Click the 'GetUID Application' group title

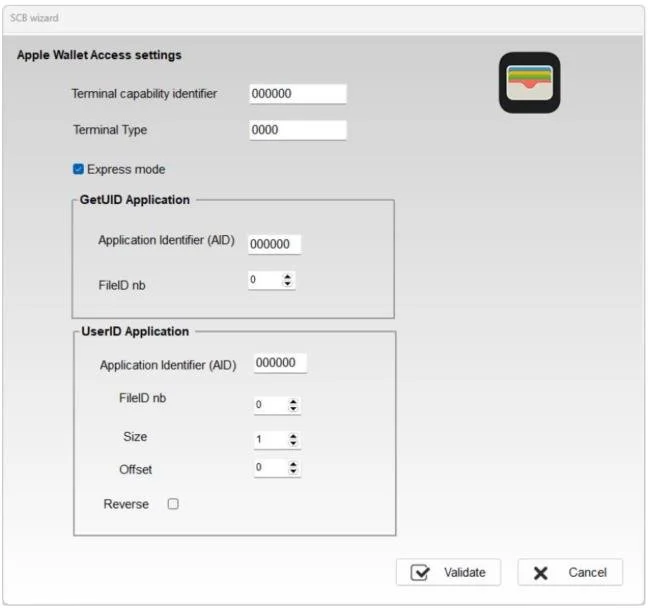(x=135, y=200)
